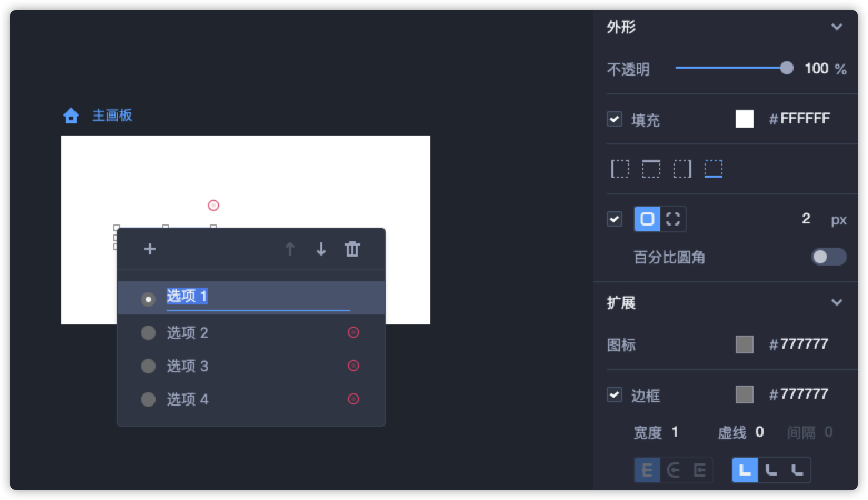This screenshot has width=868, height=500.
Task: Select the bottom border side icon
Action: pos(714,169)
